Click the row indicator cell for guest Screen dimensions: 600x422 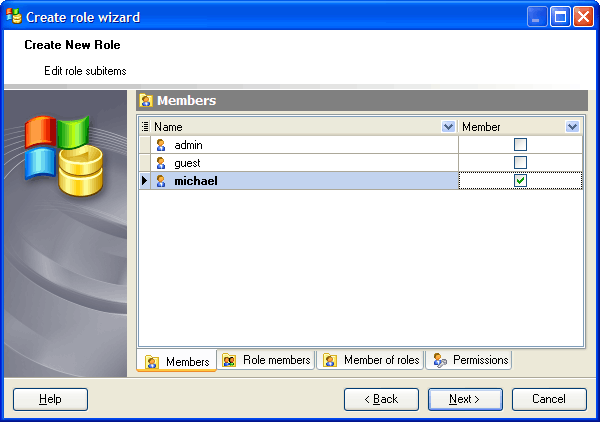coord(145,163)
